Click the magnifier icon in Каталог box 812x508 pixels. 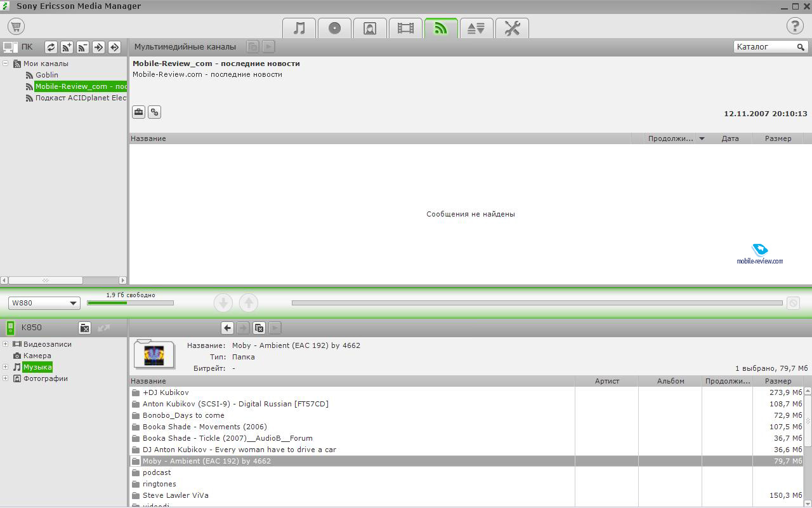[802, 47]
